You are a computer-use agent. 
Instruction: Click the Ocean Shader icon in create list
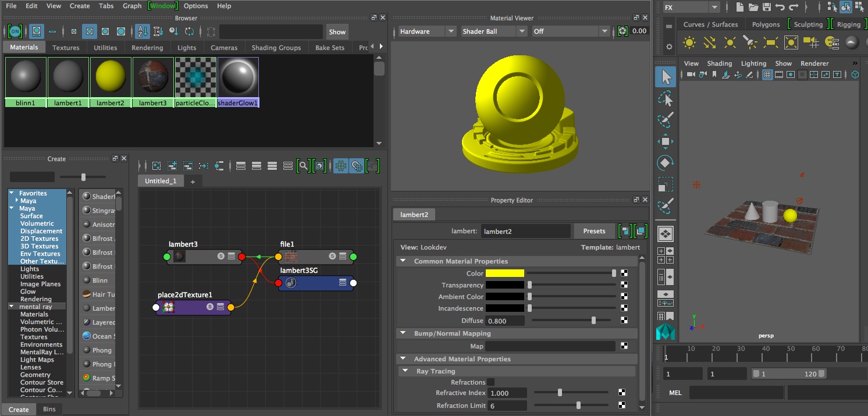(x=86, y=336)
